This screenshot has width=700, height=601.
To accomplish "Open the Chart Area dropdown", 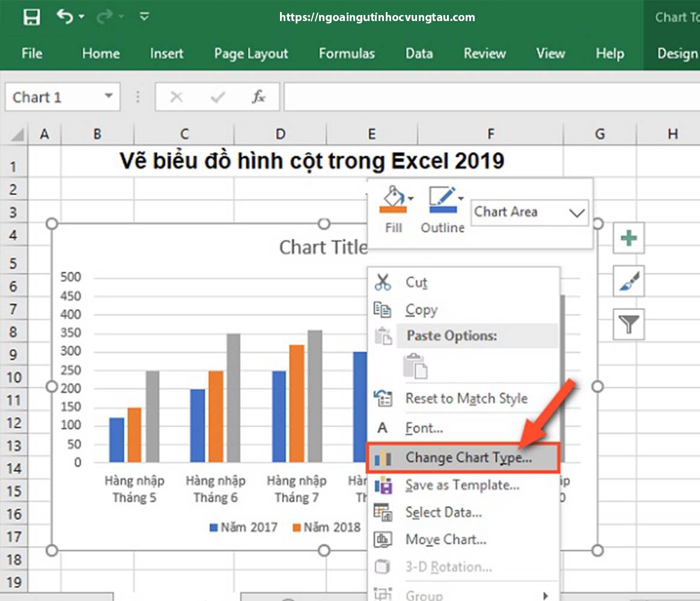I will (x=576, y=212).
